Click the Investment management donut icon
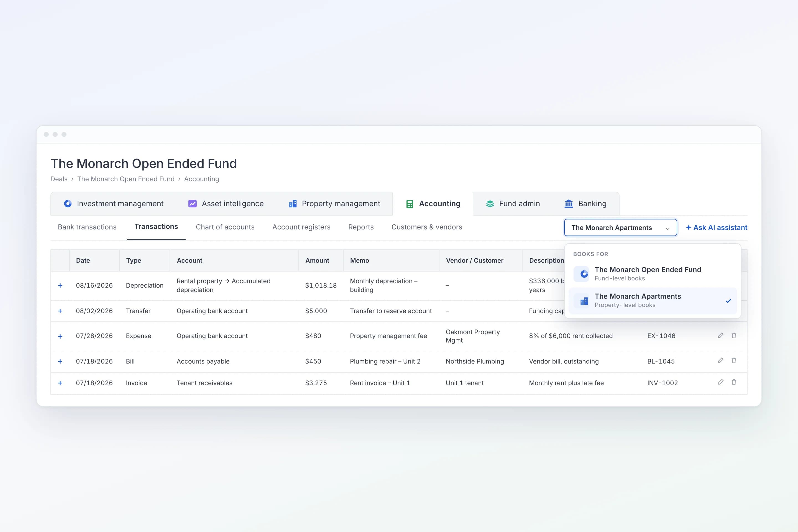The image size is (798, 532). coord(68,204)
